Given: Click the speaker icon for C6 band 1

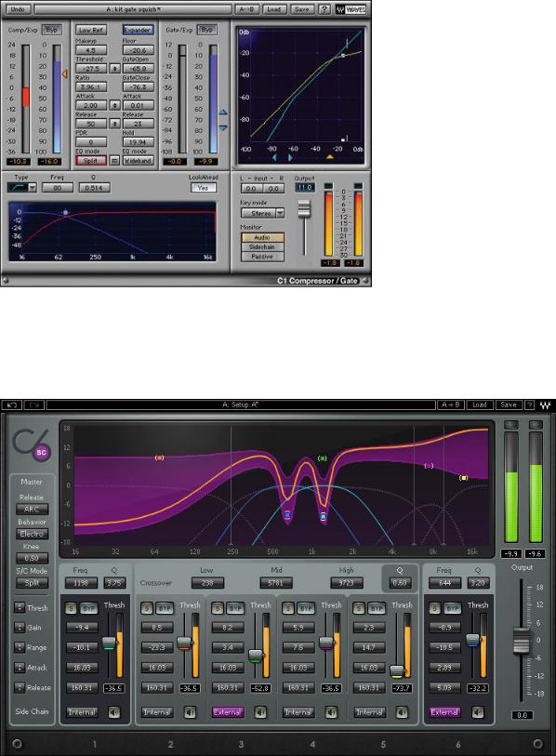Looking at the screenshot, I should 114,712.
